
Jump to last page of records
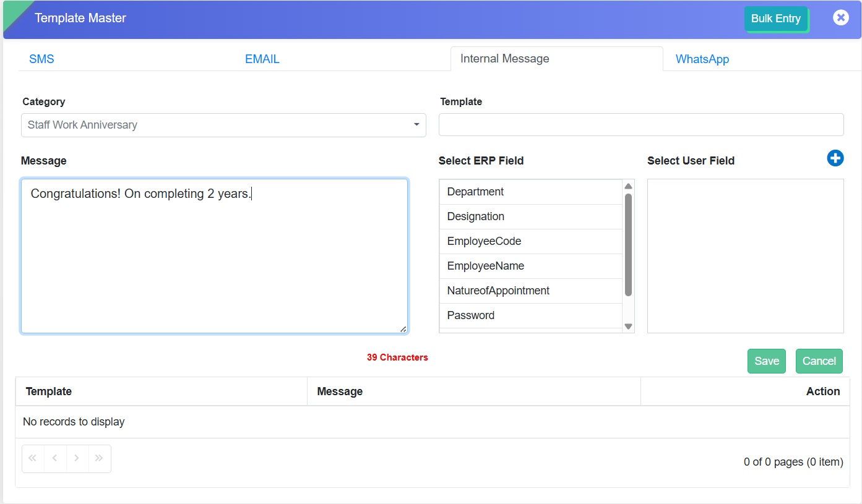coord(99,458)
